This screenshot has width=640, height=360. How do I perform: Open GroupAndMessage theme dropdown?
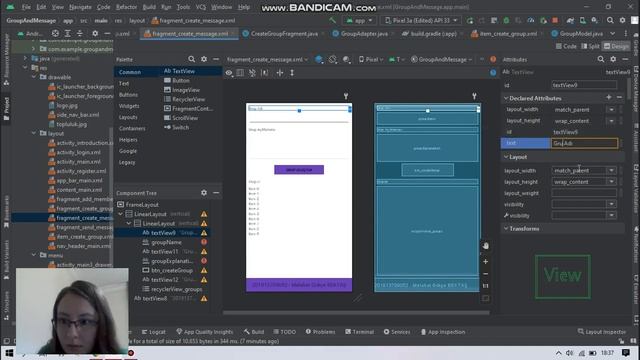(441, 59)
